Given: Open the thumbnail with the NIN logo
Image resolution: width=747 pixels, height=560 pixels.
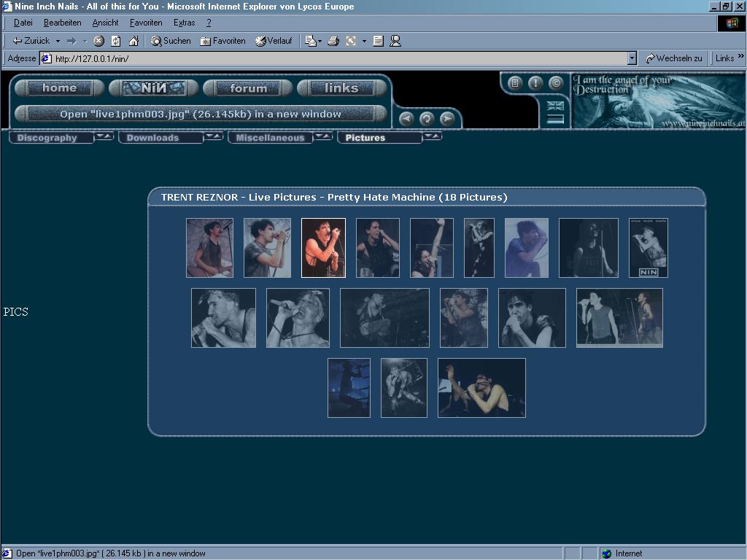Looking at the screenshot, I should point(649,248).
